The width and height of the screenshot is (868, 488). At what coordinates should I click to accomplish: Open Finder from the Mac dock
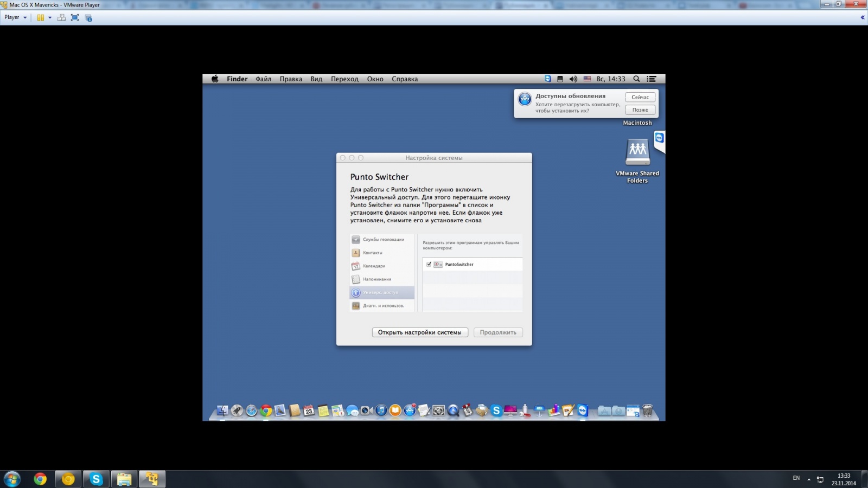pyautogui.click(x=222, y=410)
